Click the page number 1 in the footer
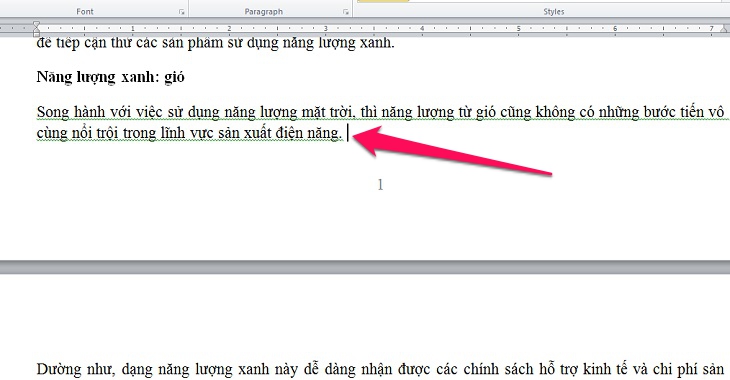 [380, 185]
